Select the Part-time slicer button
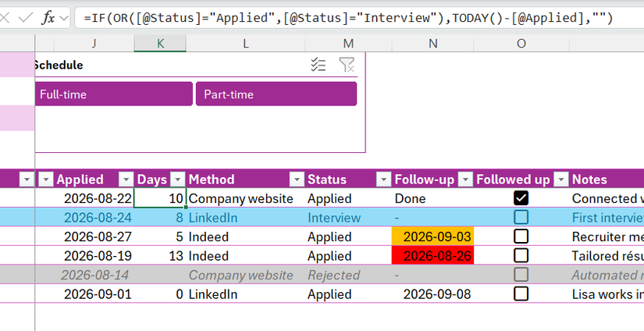 click(276, 94)
